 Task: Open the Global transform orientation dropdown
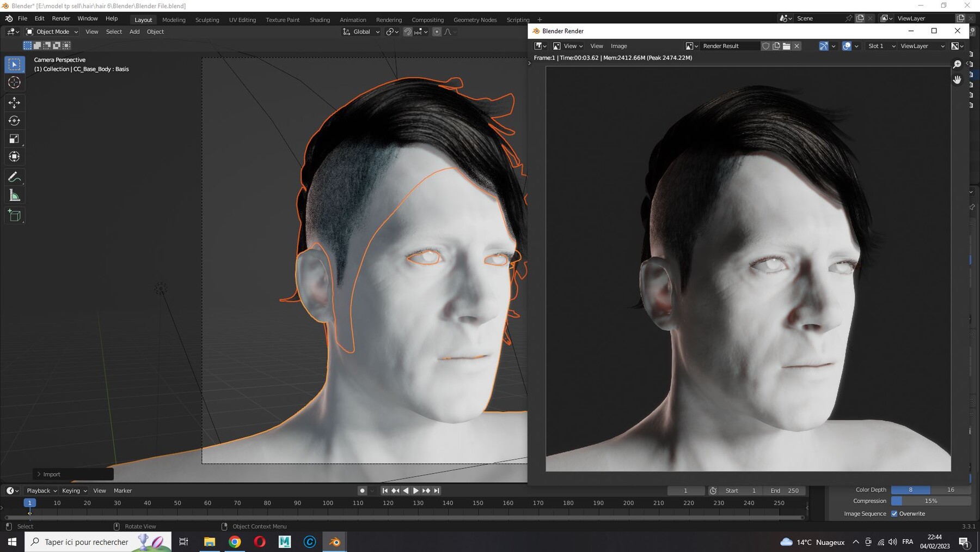(361, 32)
